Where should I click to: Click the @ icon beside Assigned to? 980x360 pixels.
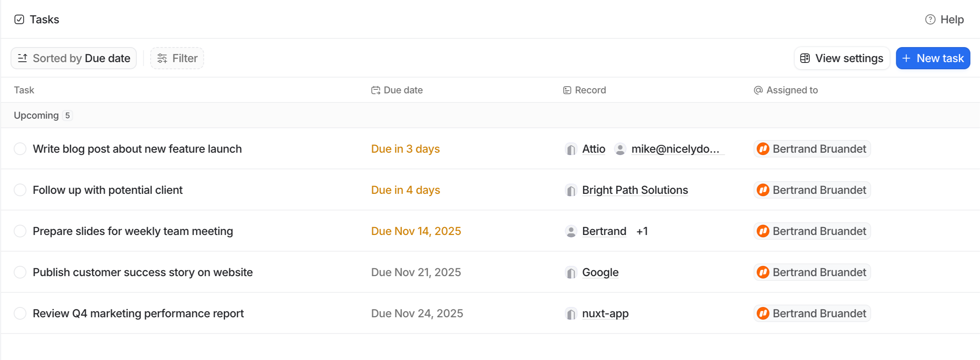coord(758,90)
